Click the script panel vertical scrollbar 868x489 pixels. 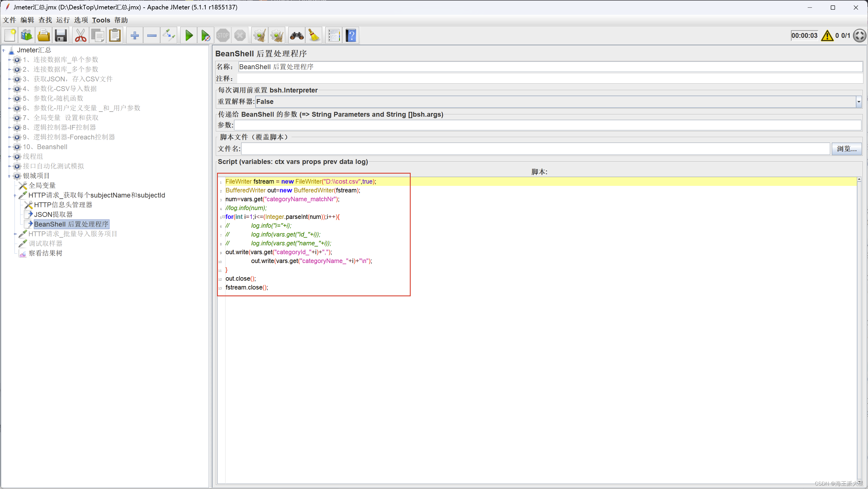pyautogui.click(x=859, y=303)
